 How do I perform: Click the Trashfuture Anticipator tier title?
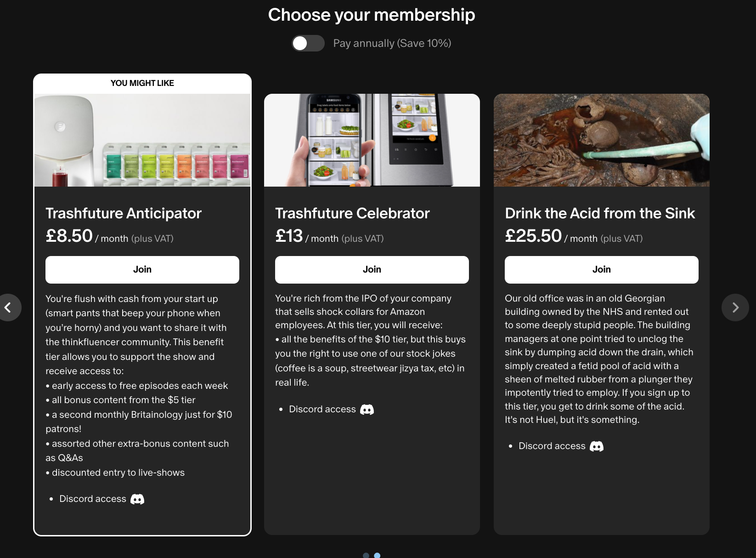pos(124,213)
